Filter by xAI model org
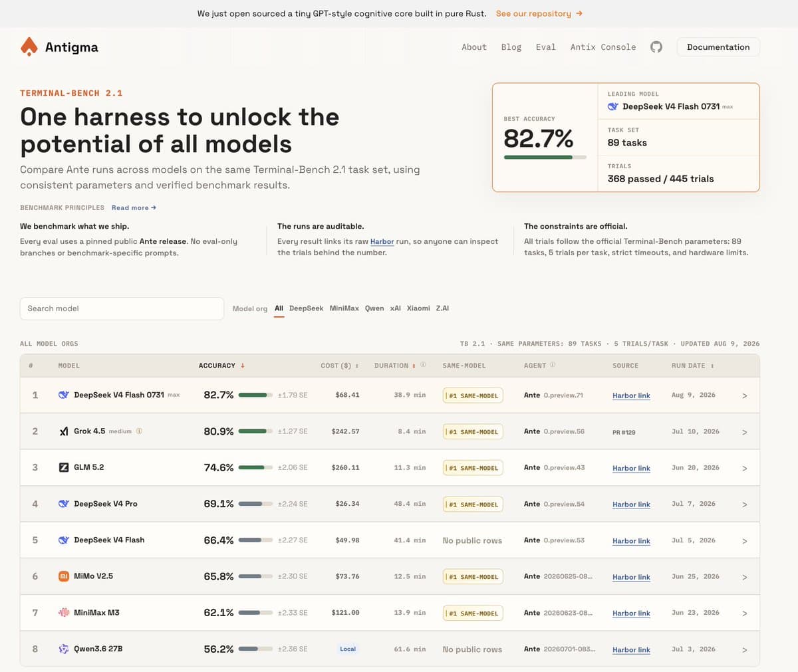The width and height of the screenshot is (798, 672). (x=395, y=308)
